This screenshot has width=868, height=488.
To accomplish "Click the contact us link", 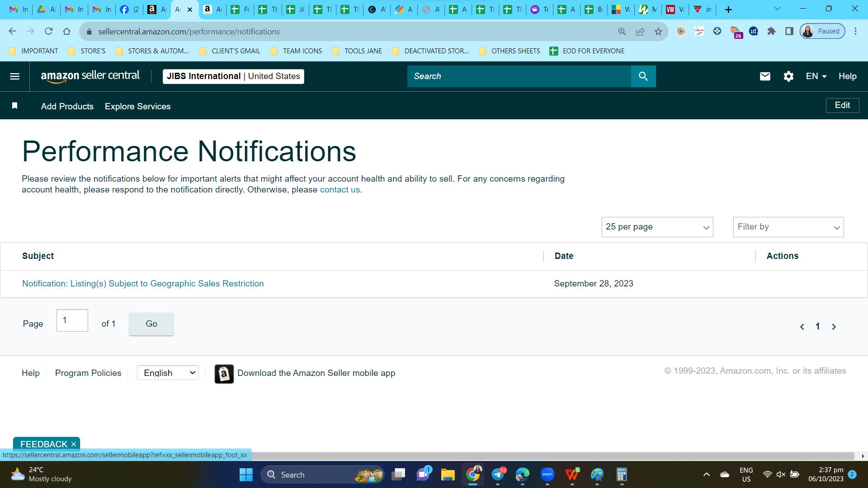I will (x=340, y=190).
